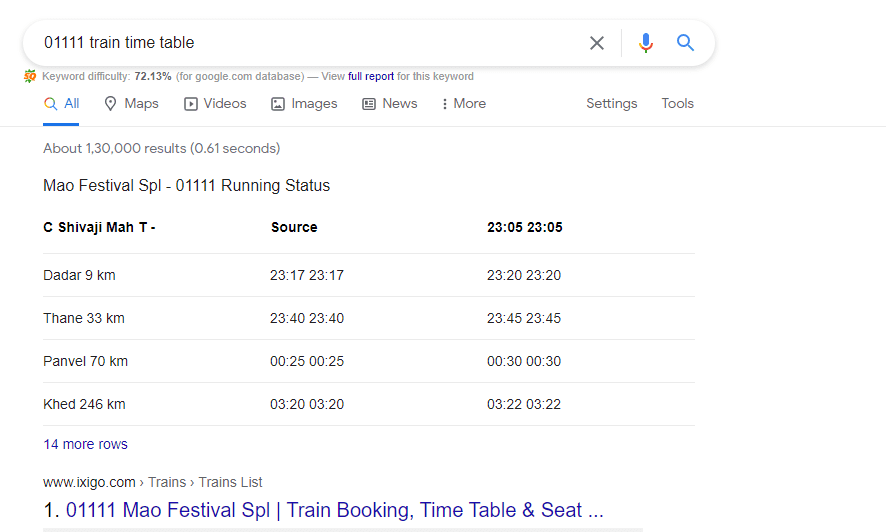
Task: Expand 14 more rows of timetable
Action: (x=85, y=444)
